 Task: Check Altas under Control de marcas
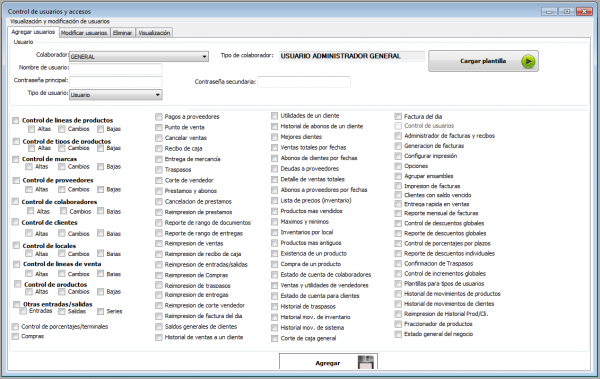click(x=29, y=167)
